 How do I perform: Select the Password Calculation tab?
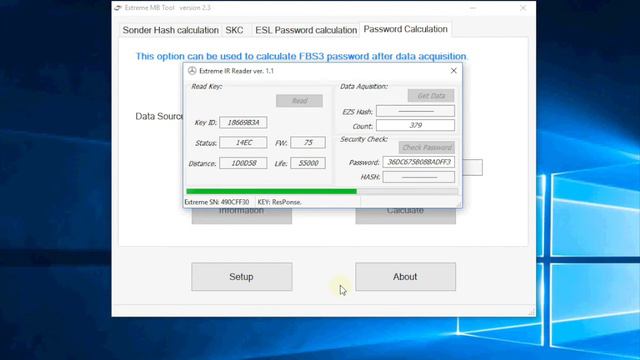pos(405,29)
